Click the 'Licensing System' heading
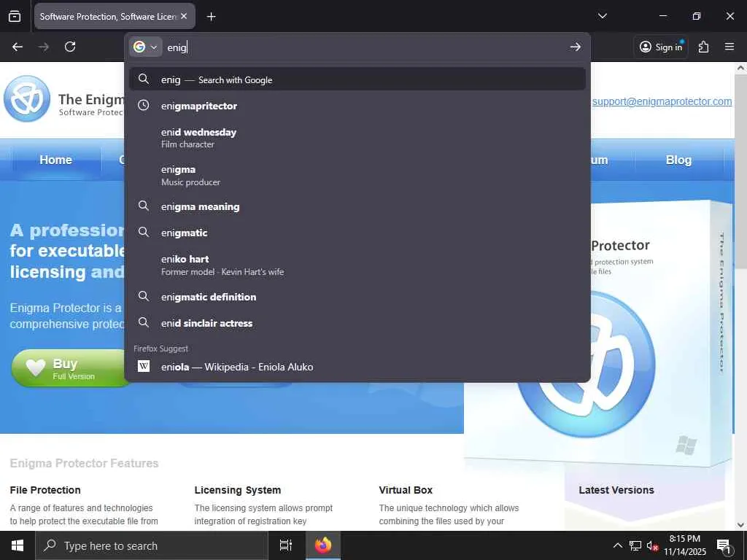Image resolution: width=747 pixels, height=560 pixels. [238, 490]
